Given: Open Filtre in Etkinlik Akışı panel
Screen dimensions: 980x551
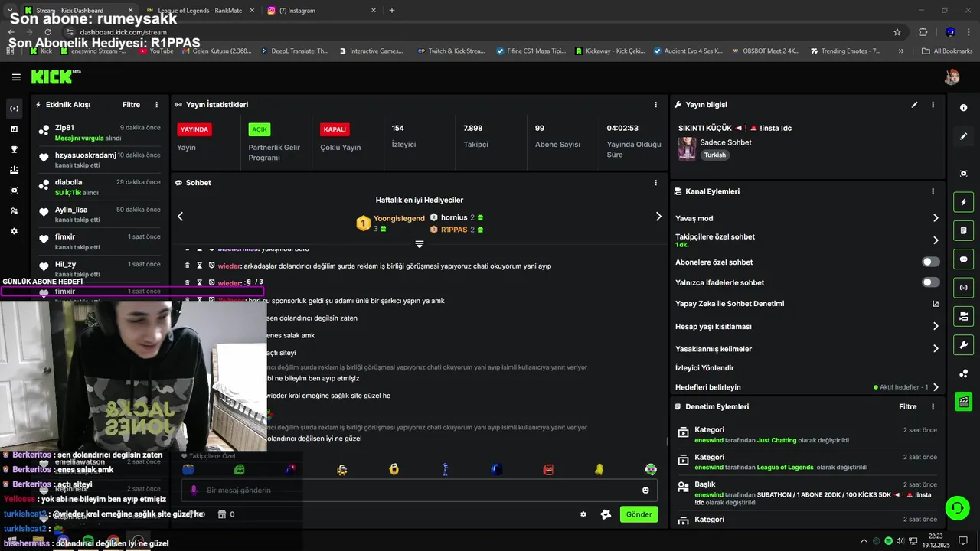Looking at the screenshot, I should [131, 105].
